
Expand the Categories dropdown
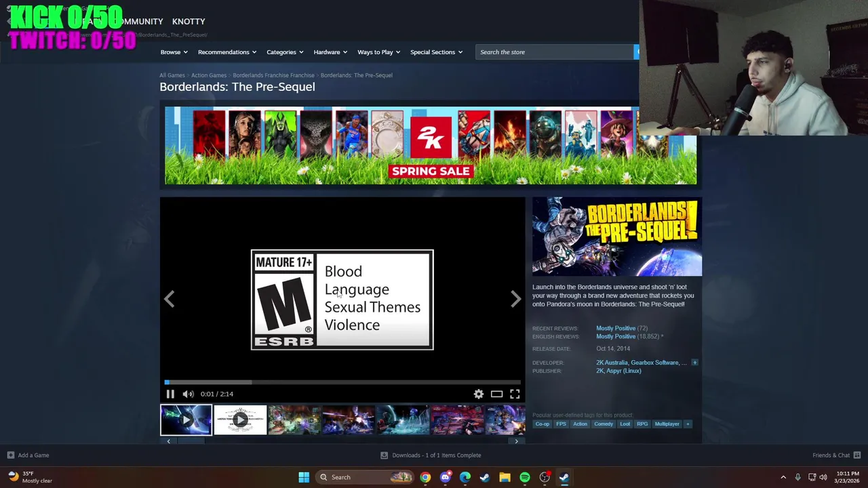285,52
